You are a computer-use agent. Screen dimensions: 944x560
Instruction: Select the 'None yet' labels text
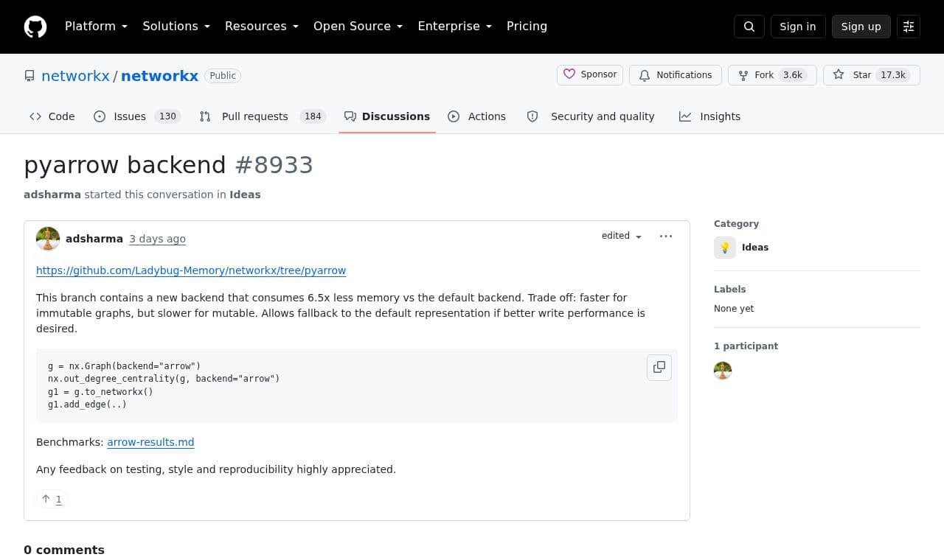point(734,309)
